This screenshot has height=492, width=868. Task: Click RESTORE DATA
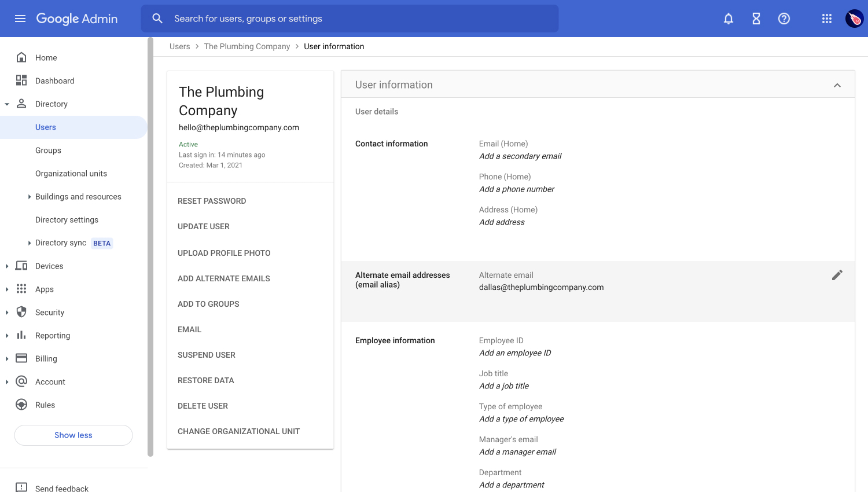pos(206,380)
